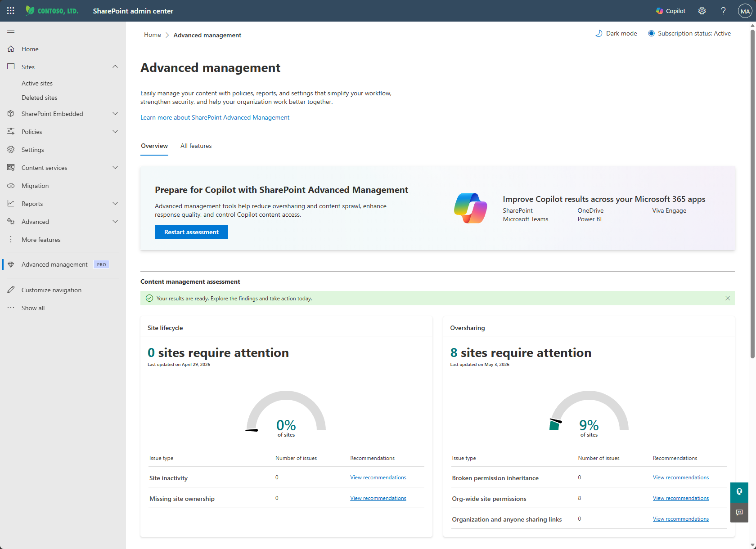
Task: Open the MA account avatar
Action: click(745, 11)
